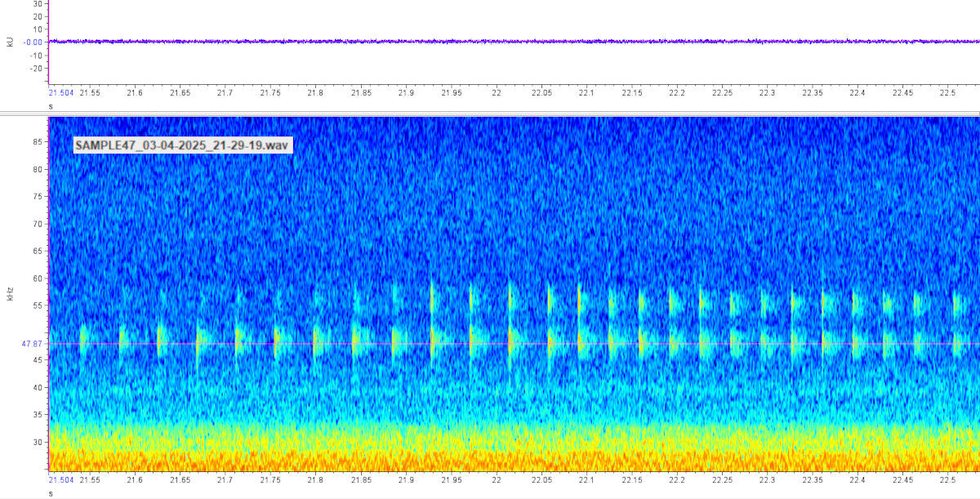
Task: Click the 40 kHz frequency axis label
Action: [38, 387]
